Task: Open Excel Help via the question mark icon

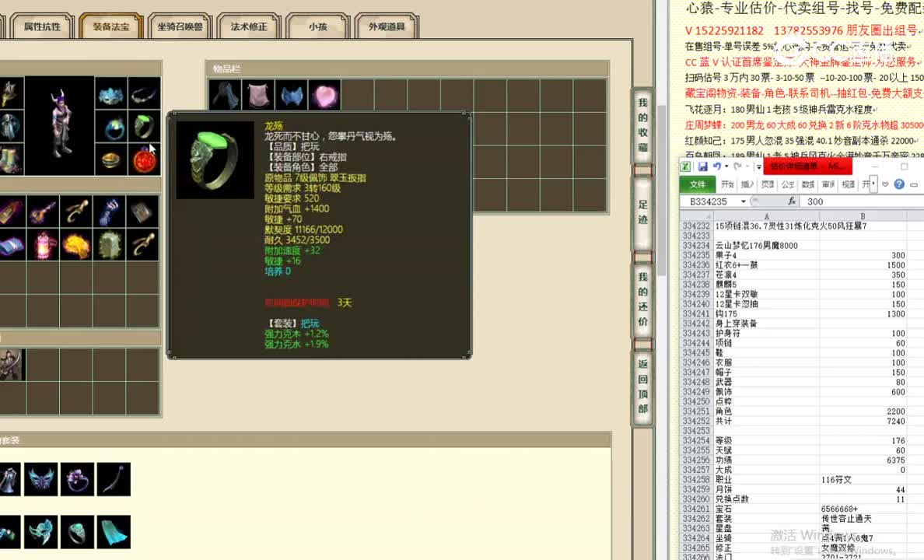Action: [x=899, y=184]
